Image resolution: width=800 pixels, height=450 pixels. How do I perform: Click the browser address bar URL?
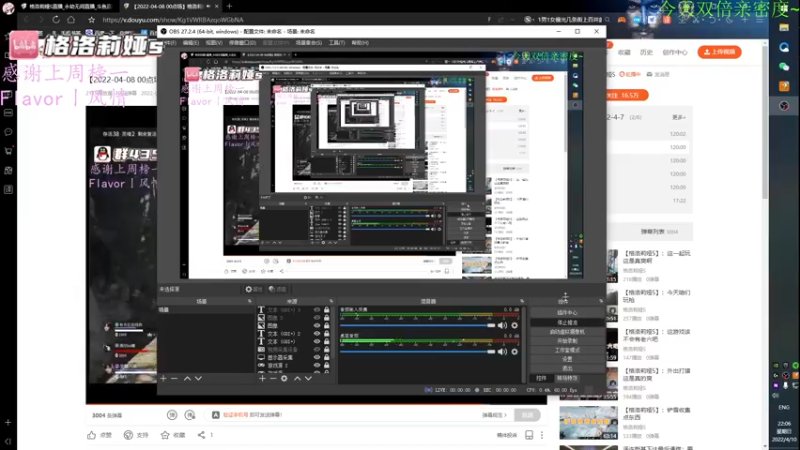coord(172,20)
